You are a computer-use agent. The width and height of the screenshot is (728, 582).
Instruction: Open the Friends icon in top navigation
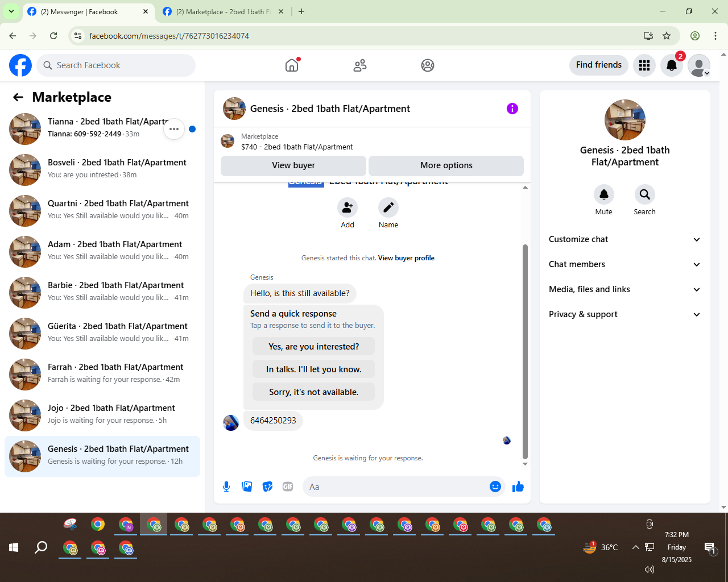click(360, 65)
